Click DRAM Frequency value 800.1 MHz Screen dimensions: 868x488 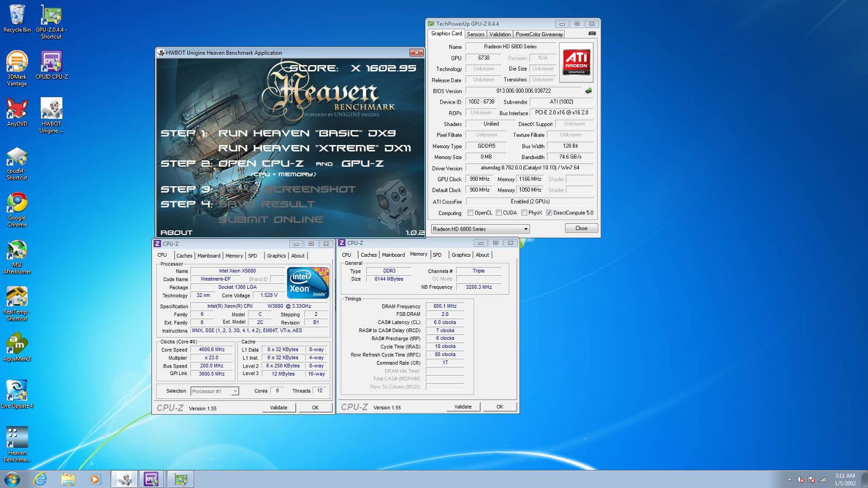click(x=445, y=306)
